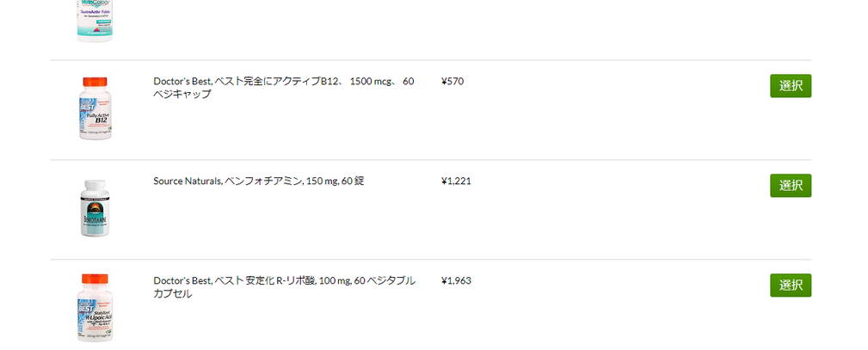Image resolution: width=868 pixels, height=350 pixels.
Task: Click the partially visible Folate bottle image
Action: pyautogui.click(x=95, y=21)
